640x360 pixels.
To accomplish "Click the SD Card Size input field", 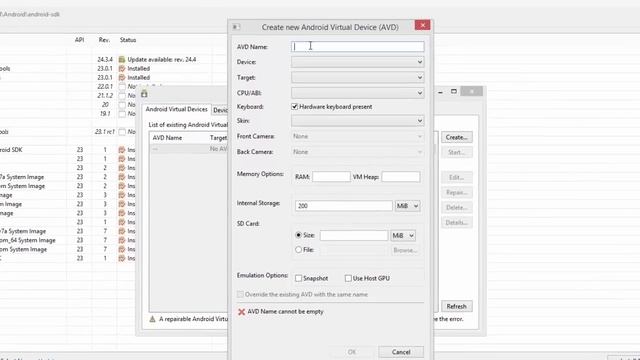I will coord(354,236).
